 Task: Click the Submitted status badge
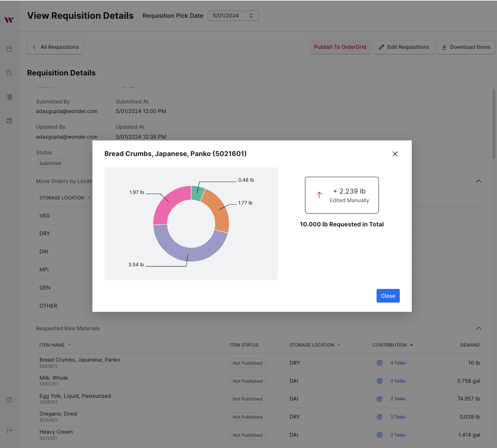click(50, 164)
